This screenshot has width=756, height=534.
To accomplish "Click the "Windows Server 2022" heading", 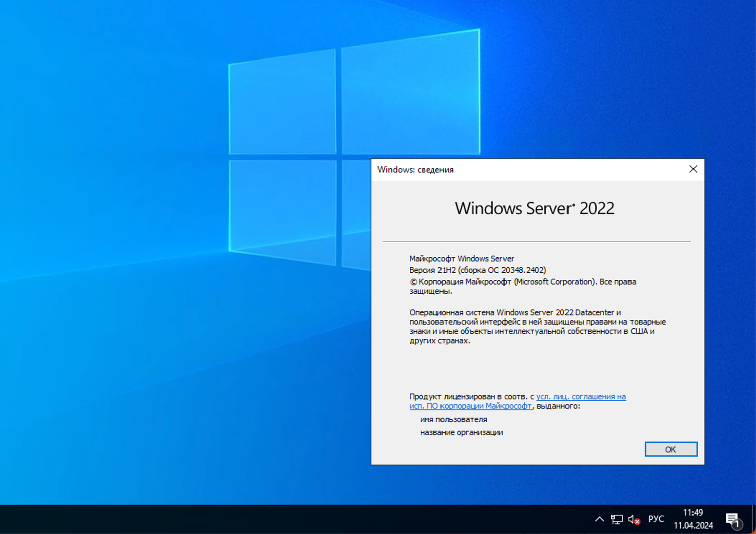I will coord(535,208).
